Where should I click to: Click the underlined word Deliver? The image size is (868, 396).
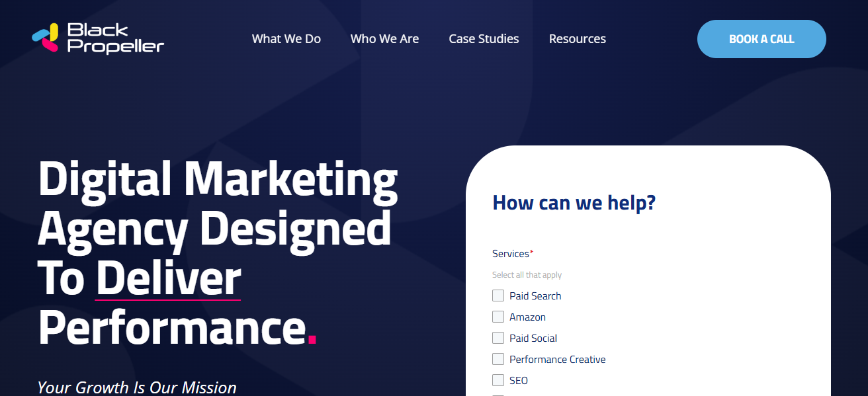168,278
